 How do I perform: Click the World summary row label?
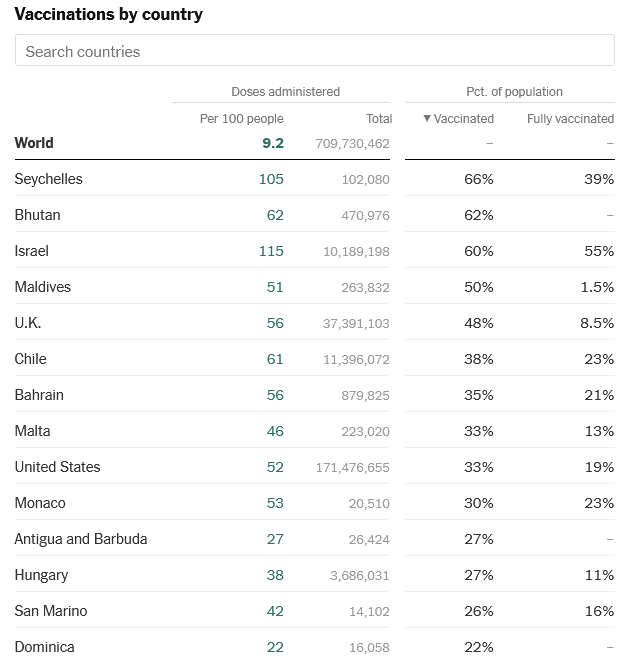tap(34, 143)
